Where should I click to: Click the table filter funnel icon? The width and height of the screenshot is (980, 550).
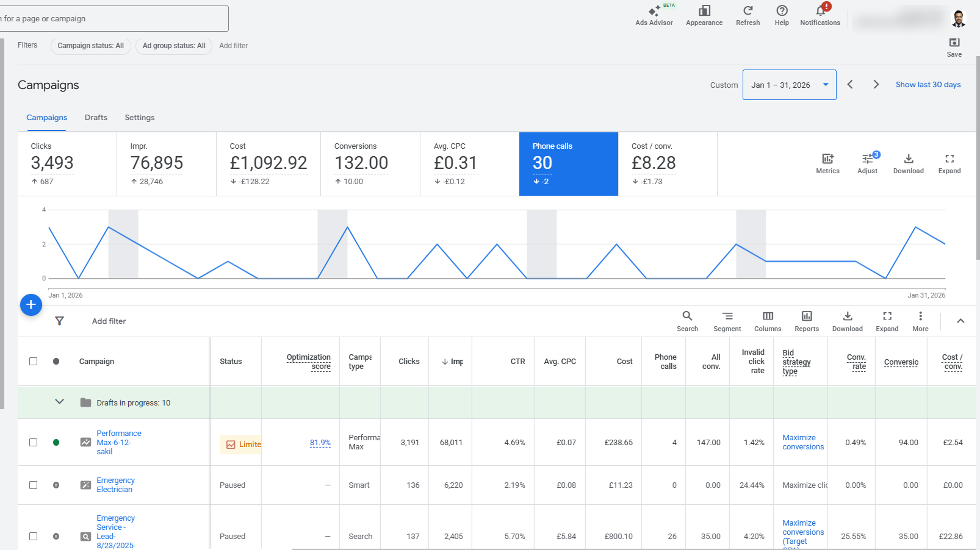click(x=59, y=321)
